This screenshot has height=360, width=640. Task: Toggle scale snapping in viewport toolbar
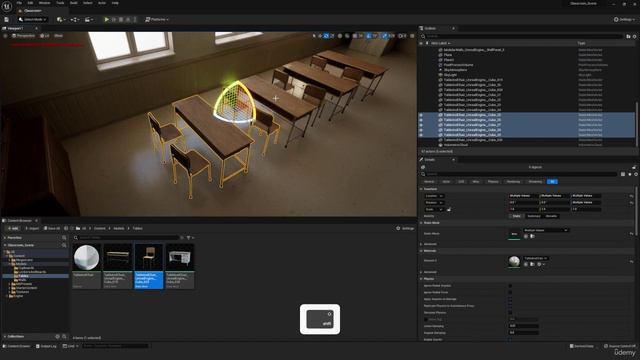point(384,36)
